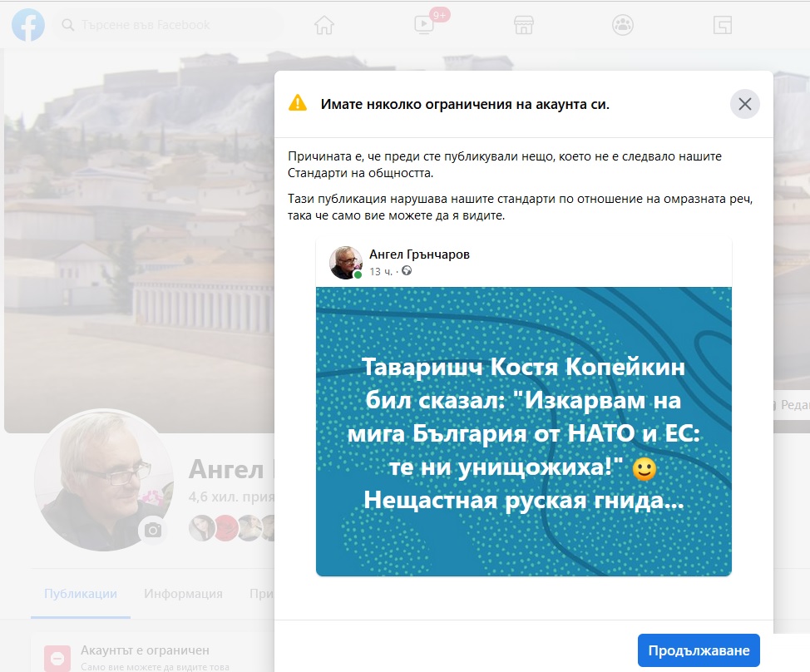The width and height of the screenshot is (810, 672).
Task: Click the 9+ notification badge on Watch
Action: coord(439,15)
